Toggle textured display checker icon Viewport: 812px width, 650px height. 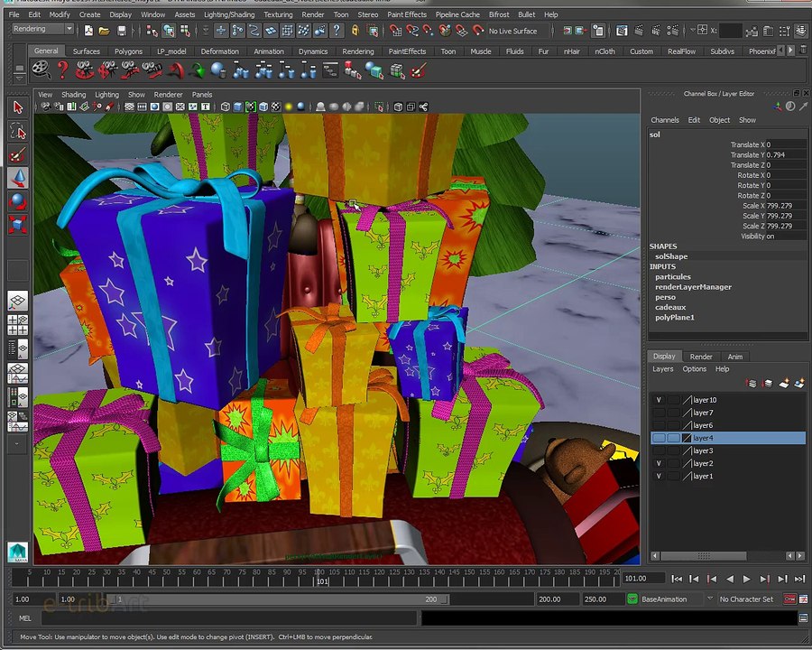(276, 107)
